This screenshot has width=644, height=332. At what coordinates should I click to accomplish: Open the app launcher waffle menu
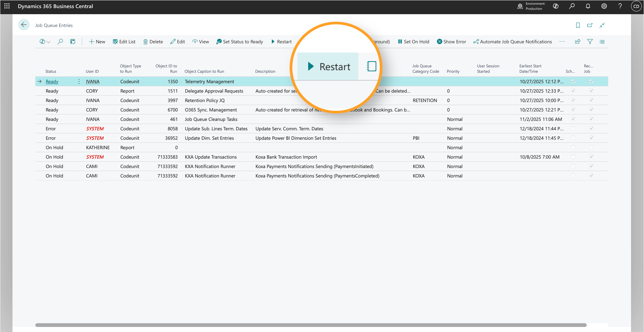(7, 6)
